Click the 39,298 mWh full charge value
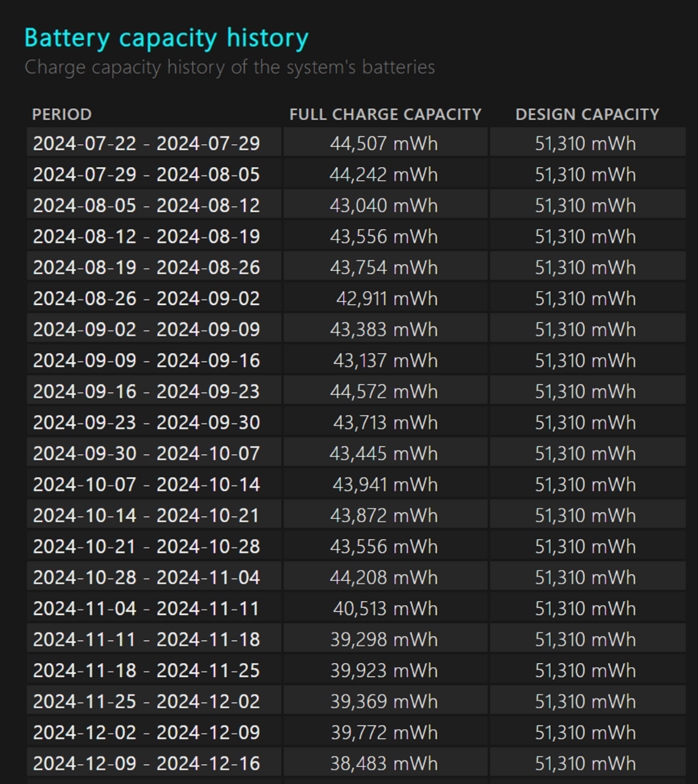The width and height of the screenshot is (698, 784). click(x=384, y=639)
